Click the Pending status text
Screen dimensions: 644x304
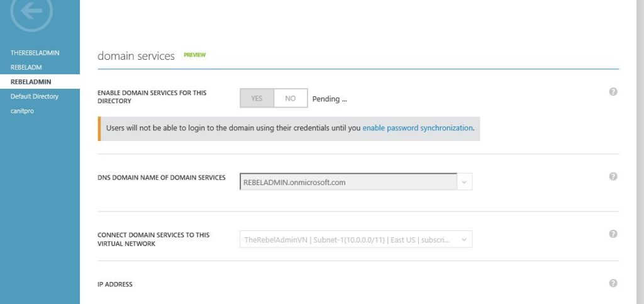(330, 99)
